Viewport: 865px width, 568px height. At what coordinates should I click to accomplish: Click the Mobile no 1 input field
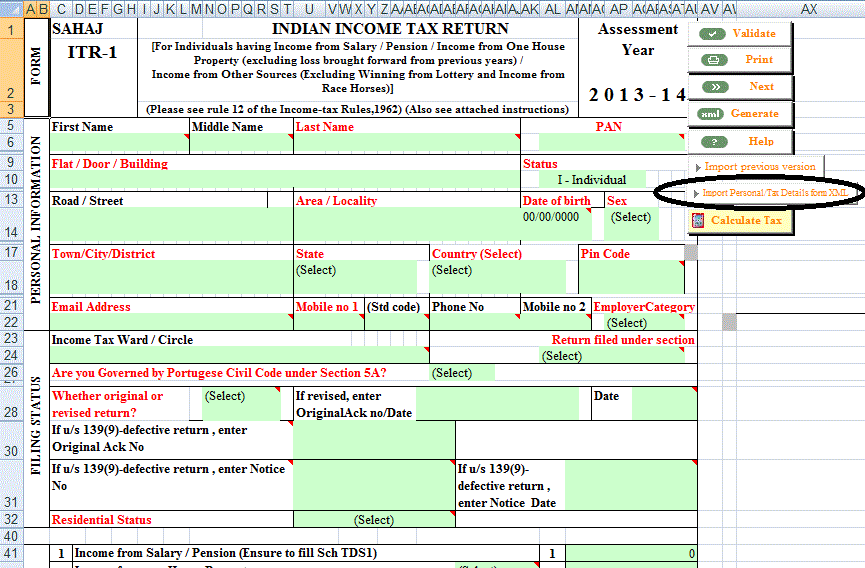pos(329,321)
